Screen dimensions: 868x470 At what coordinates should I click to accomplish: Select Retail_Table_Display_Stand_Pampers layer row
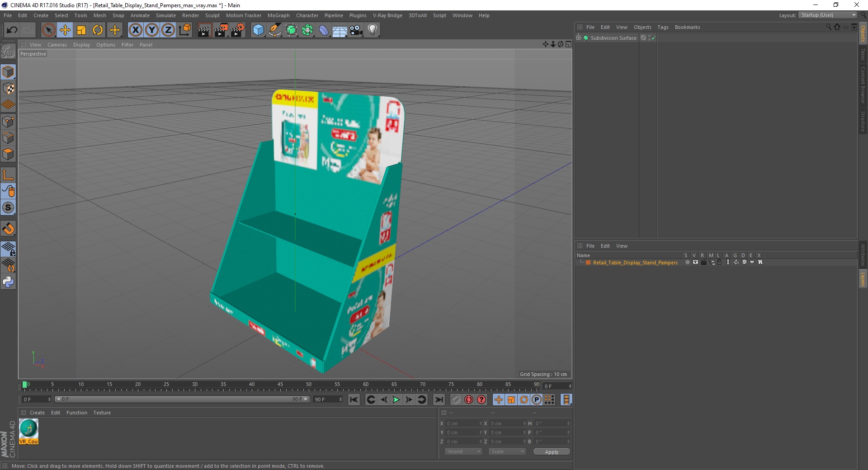(x=635, y=263)
